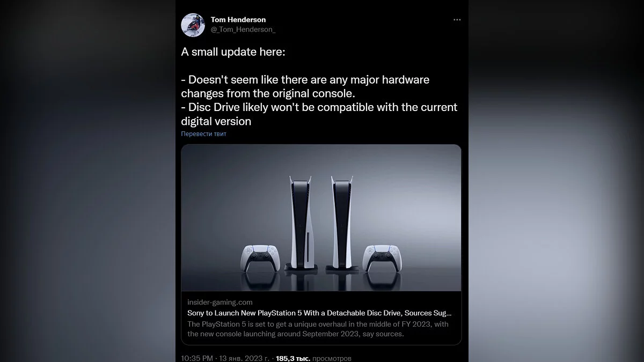644x362 pixels.
Task: Click the "digital version" text ending the tweet
Action: tap(216, 121)
